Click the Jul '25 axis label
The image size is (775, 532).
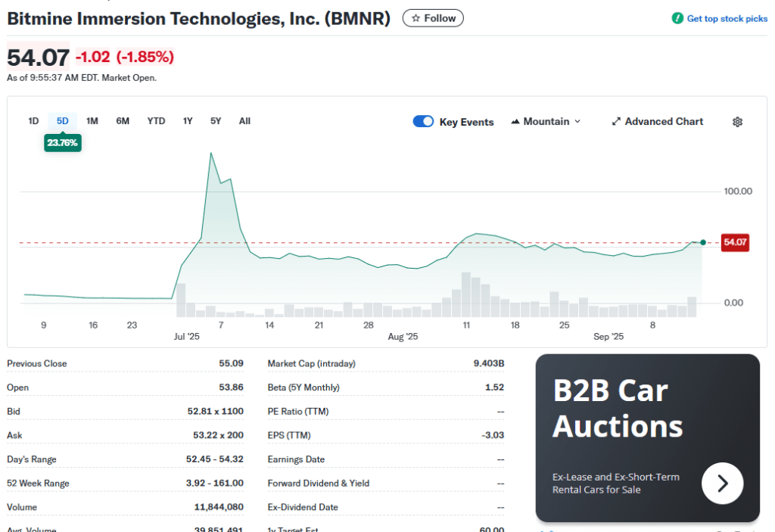(186, 337)
